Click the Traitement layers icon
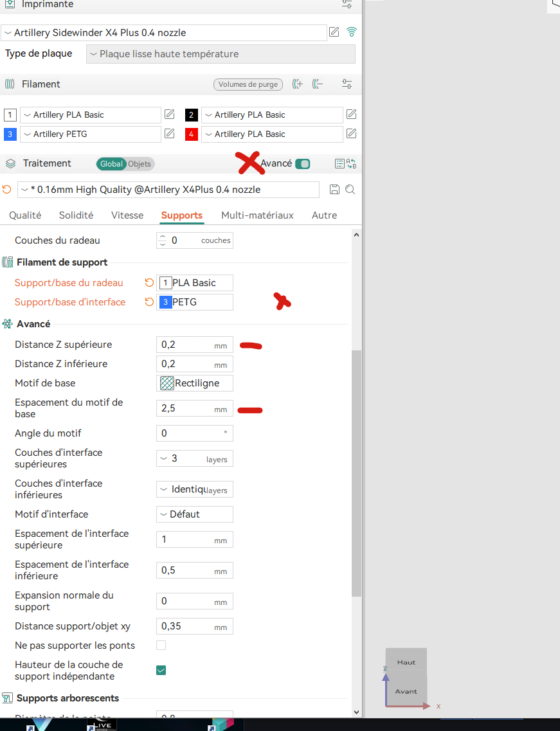Viewport: 560px width, 731px height. coord(10,164)
